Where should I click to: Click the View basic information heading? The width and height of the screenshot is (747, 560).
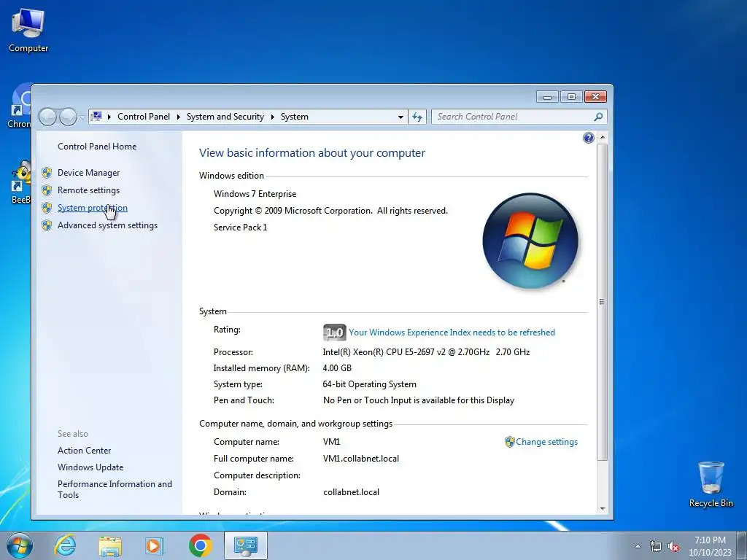coord(312,153)
